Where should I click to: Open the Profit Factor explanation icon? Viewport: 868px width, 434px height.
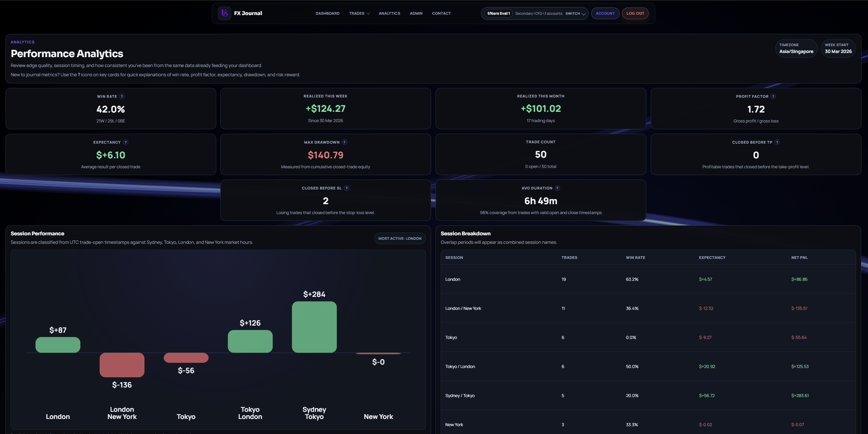[774, 96]
